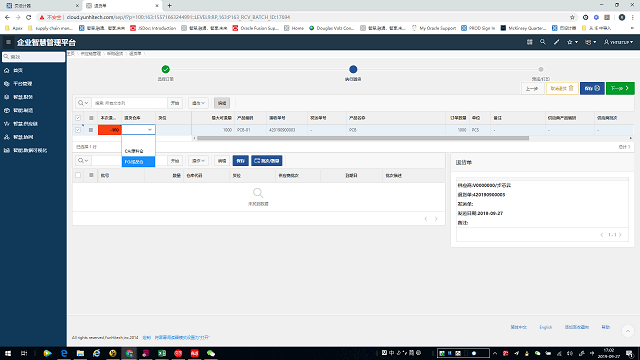Open 智慧供应链 in the sidebar
This screenshot has width=640, height=360.
pos(25,124)
